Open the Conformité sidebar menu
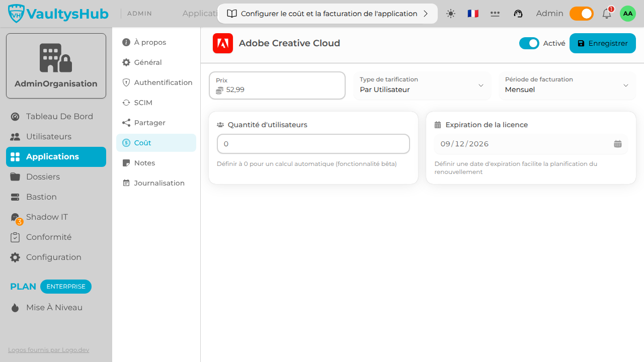644x362 pixels. tap(56, 237)
